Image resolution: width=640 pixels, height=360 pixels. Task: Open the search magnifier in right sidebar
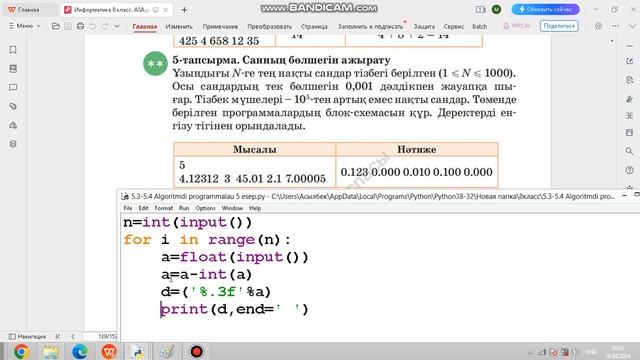[x=629, y=151]
